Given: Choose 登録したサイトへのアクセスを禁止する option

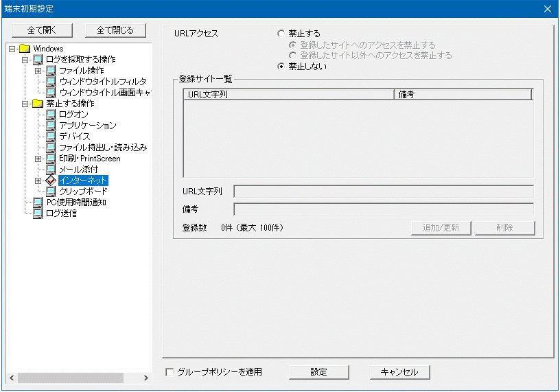Looking at the screenshot, I should coord(292,45).
